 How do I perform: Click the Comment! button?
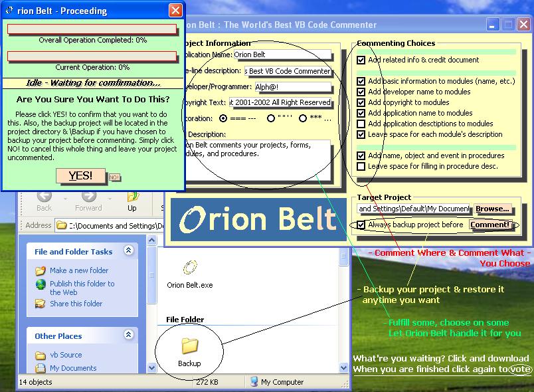[x=490, y=225]
